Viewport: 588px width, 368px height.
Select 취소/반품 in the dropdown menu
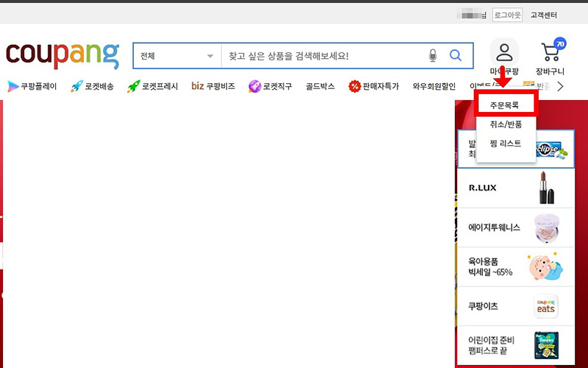coord(506,124)
